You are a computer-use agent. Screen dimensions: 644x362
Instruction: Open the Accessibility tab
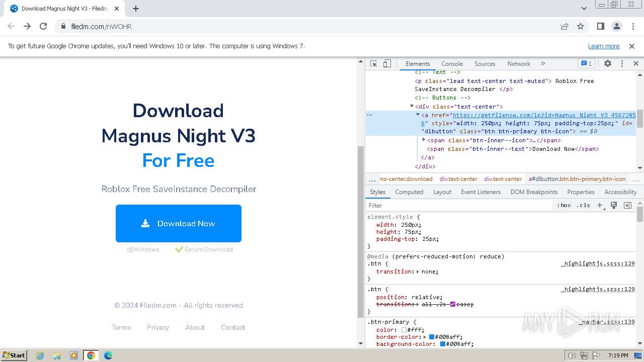coord(620,192)
